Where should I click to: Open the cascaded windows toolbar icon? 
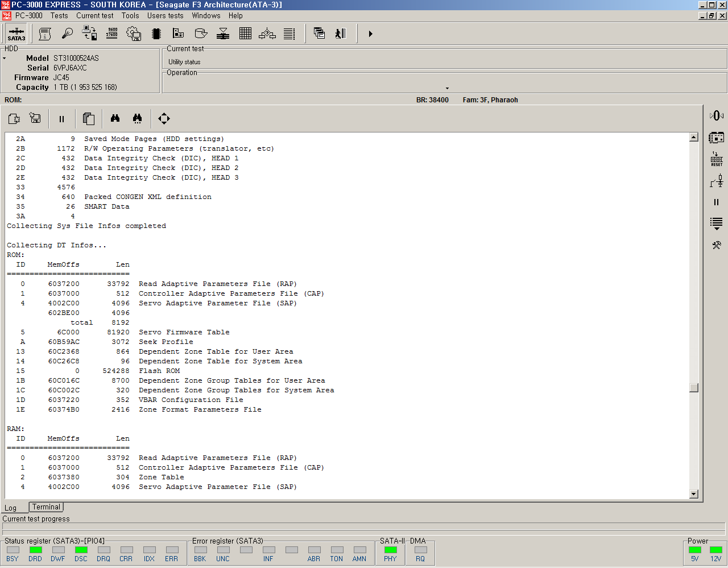click(319, 34)
